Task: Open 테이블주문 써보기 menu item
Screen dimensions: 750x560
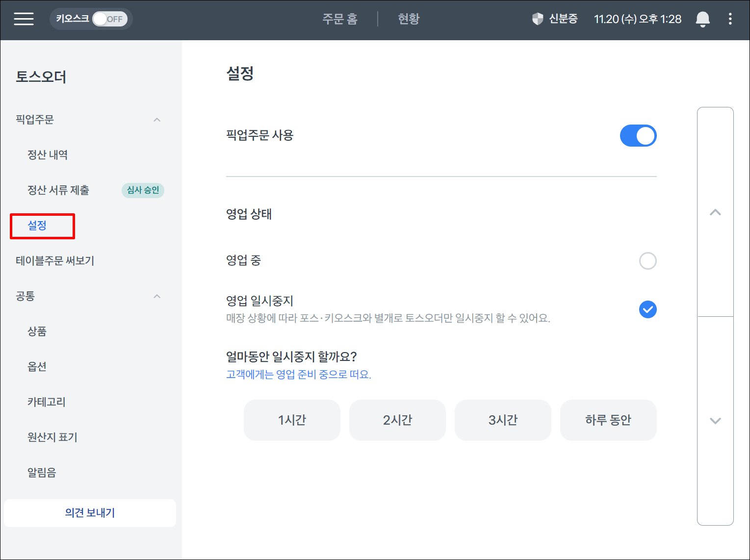Action: click(x=55, y=261)
